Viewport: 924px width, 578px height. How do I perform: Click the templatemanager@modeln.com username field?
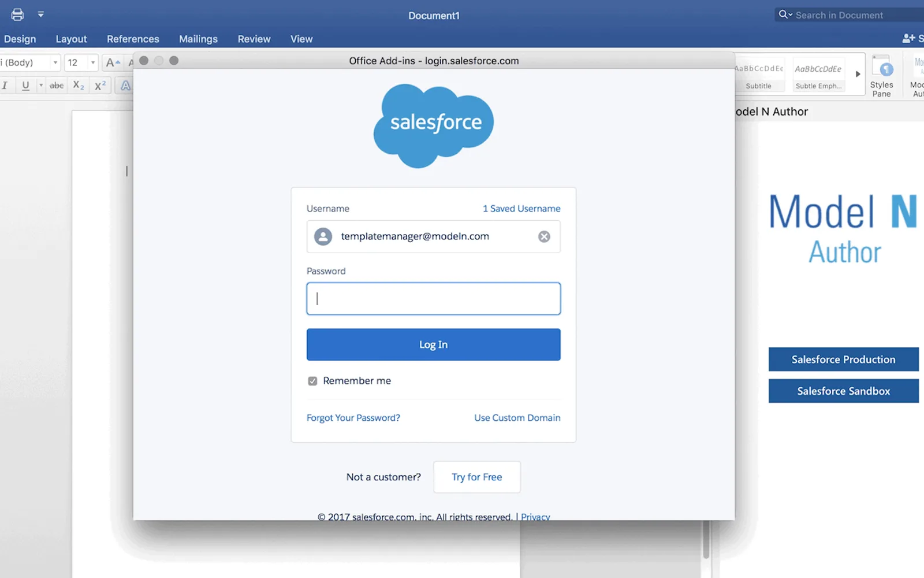[x=433, y=236]
